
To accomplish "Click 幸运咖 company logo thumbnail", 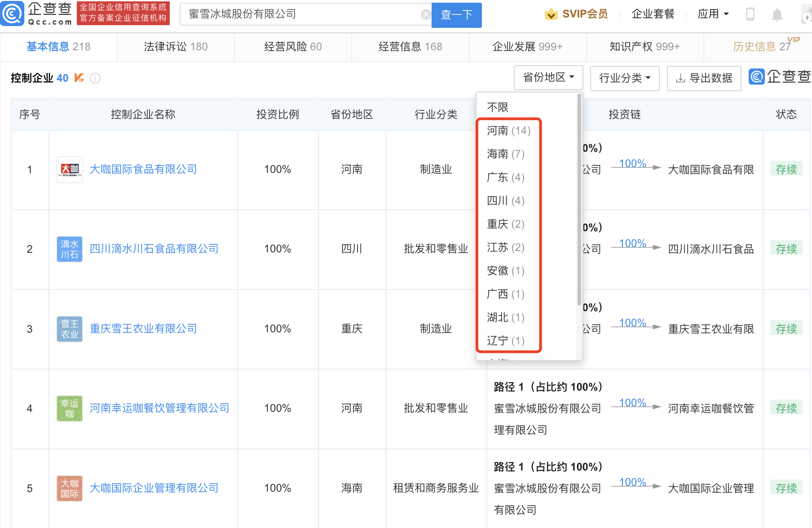I will pyautogui.click(x=70, y=409).
